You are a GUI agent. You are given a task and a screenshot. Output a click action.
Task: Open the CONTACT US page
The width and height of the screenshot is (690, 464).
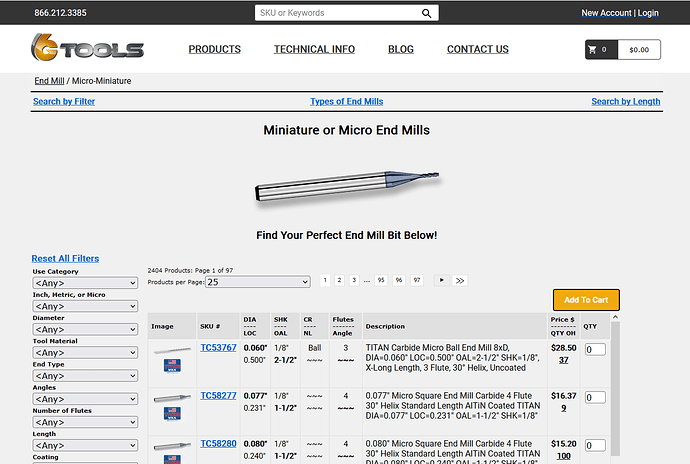478,49
